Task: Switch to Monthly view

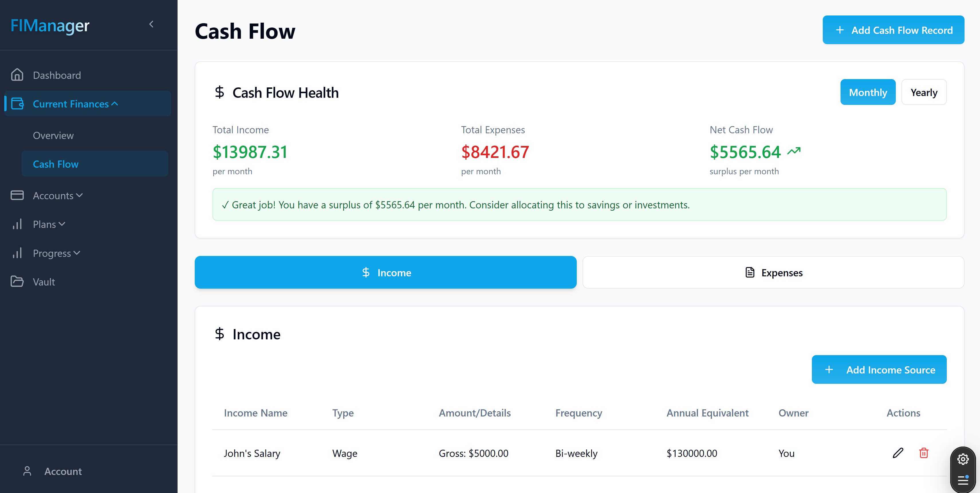Action: [x=868, y=92]
